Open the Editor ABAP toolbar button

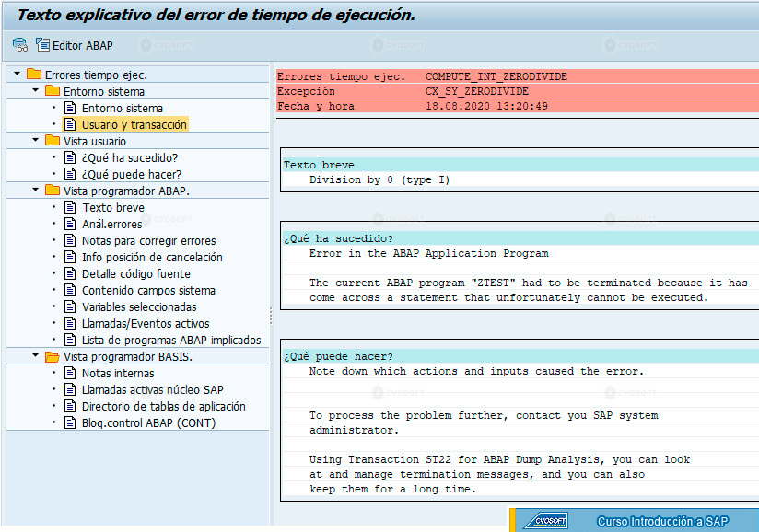tap(75, 45)
